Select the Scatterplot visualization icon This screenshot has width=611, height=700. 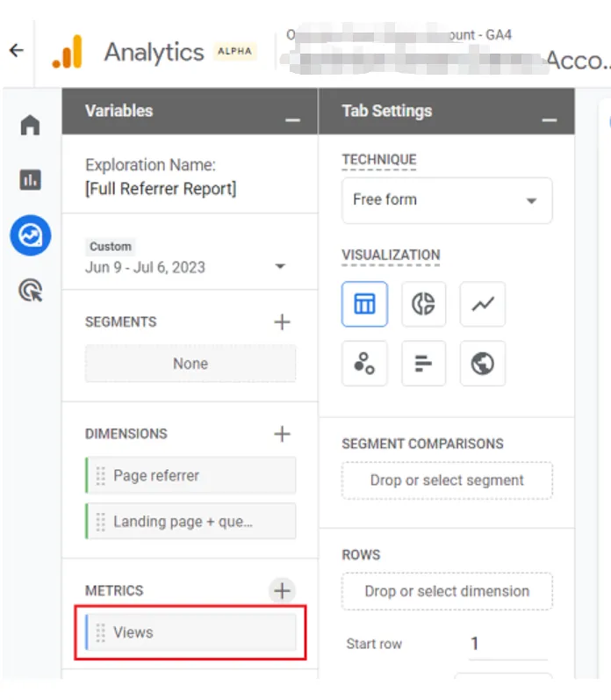click(364, 364)
